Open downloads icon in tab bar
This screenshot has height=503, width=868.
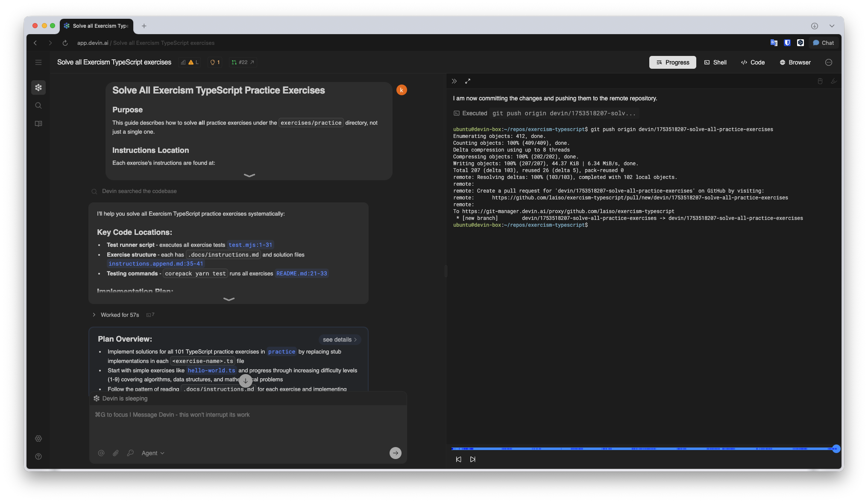pyautogui.click(x=815, y=26)
